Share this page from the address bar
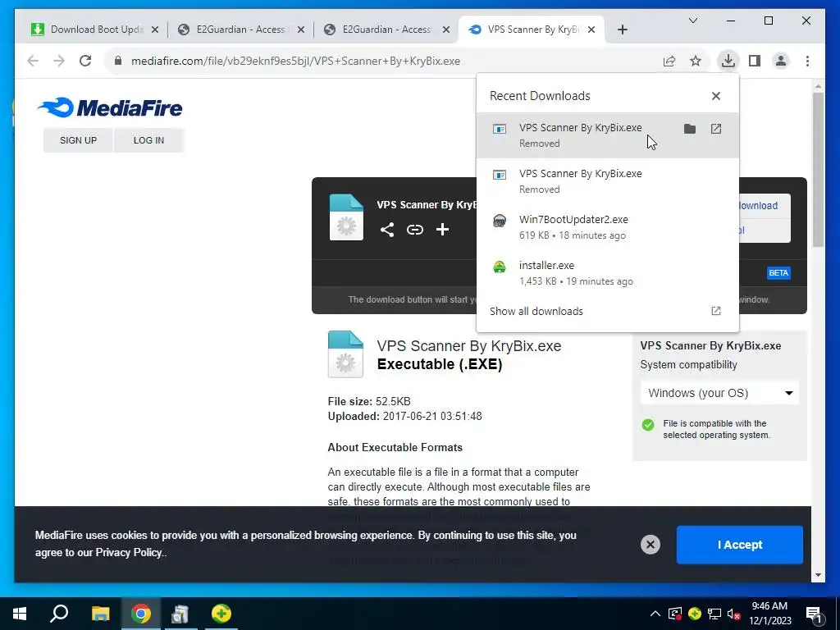This screenshot has width=840, height=630. [x=669, y=61]
